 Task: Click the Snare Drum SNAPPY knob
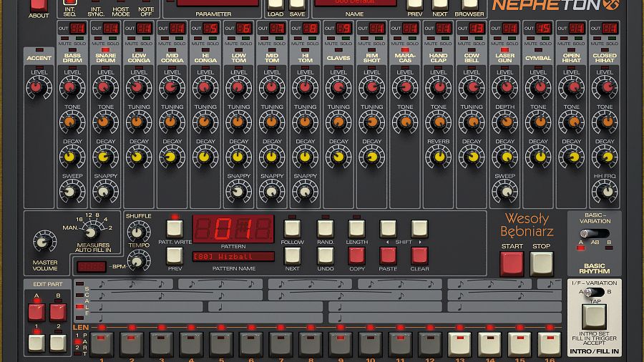tap(104, 191)
